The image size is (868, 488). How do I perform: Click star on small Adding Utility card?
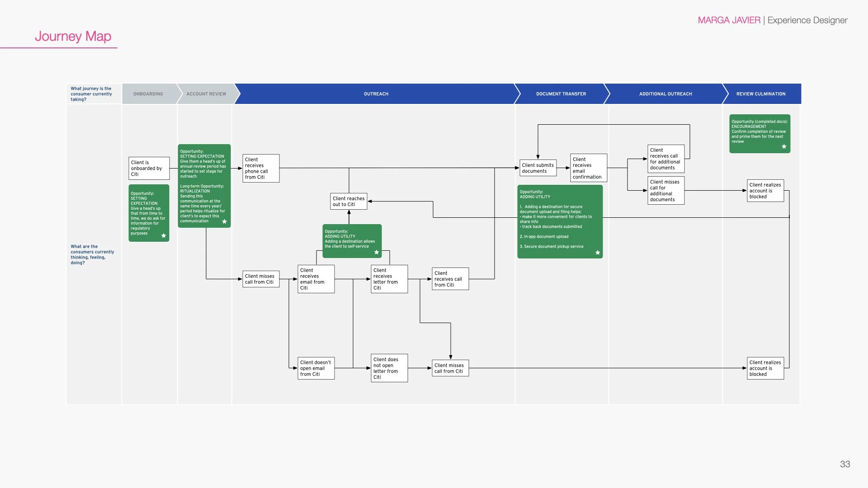pos(377,252)
